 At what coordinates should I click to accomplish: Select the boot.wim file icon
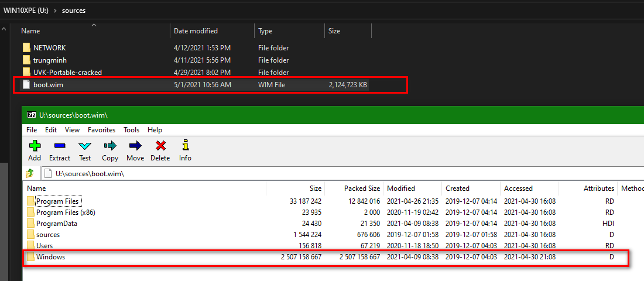click(x=26, y=85)
